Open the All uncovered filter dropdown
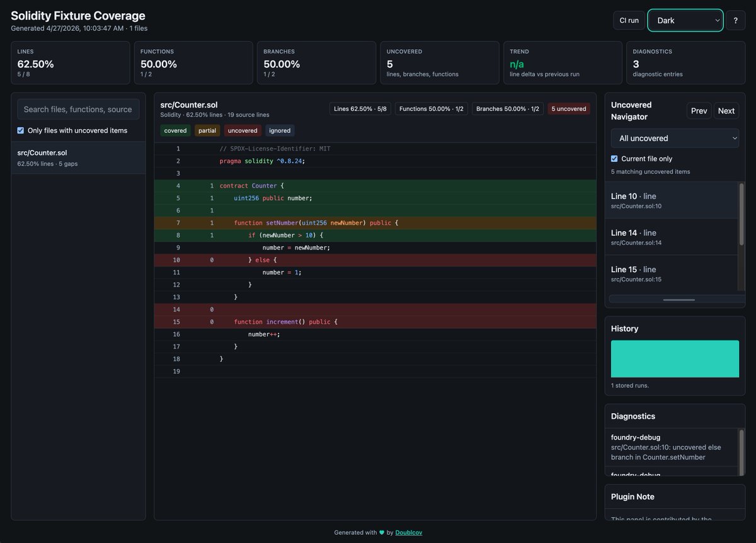The image size is (756, 543). click(x=675, y=138)
